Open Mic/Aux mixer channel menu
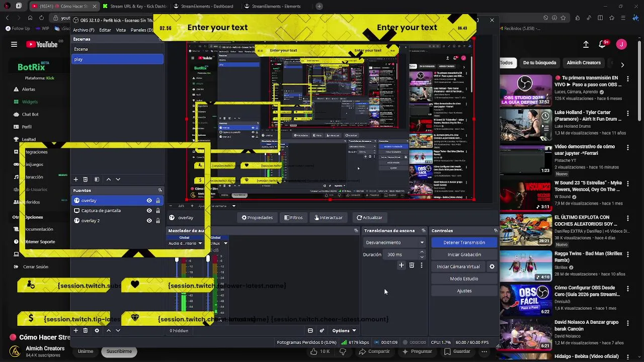Screen dimensions: 644x362 [225, 243]
